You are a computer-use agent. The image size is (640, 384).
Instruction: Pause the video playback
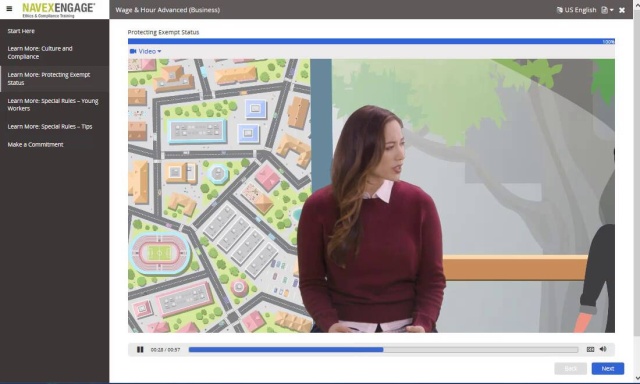[x=140, y=350]
